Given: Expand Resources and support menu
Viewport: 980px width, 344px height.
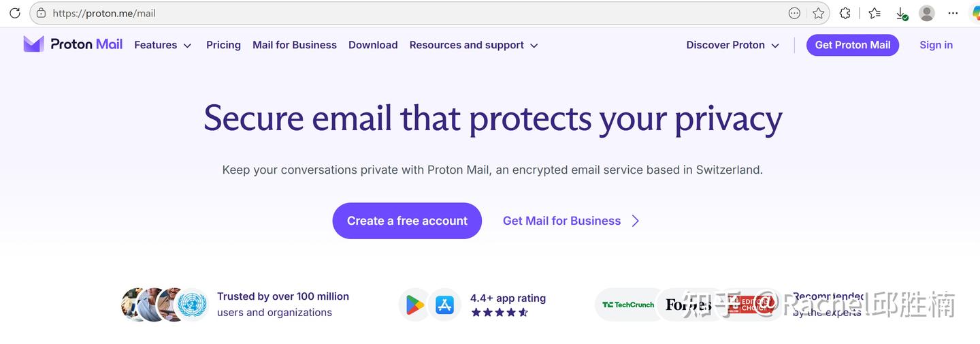Looking at the screenshot, I should [x=474, y=45].
